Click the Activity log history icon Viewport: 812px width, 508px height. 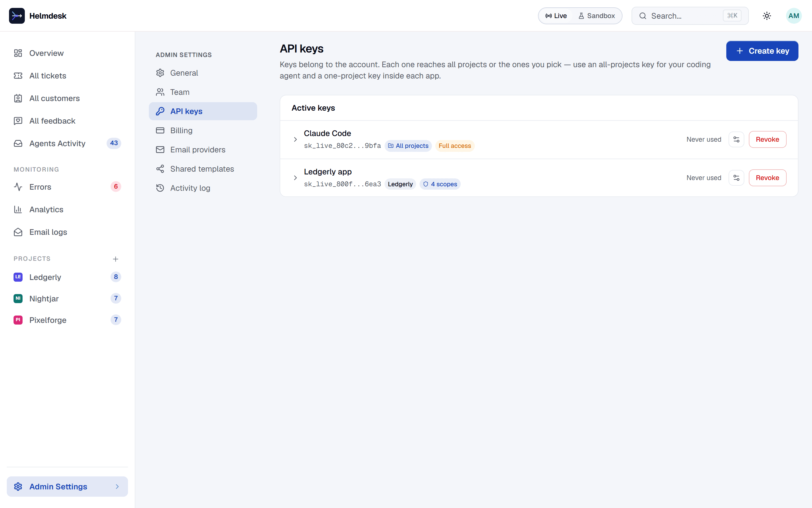(x=160, y=188)
